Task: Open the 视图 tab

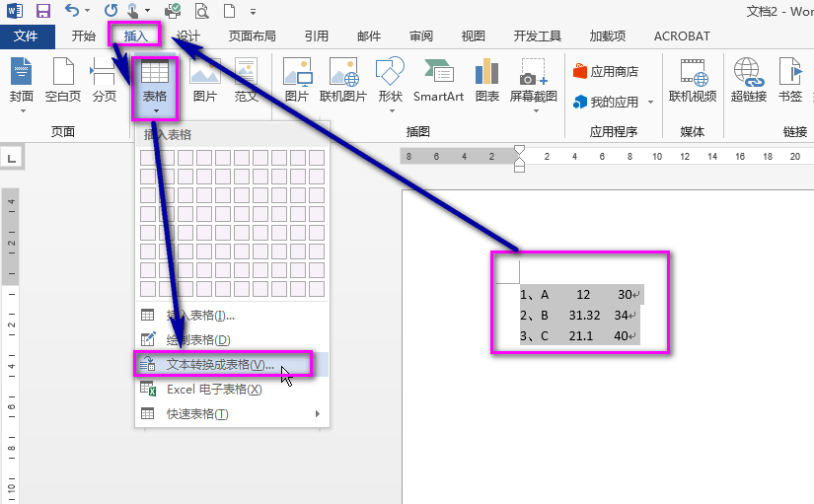Action: pyautogui.click(x=473, y=36)
